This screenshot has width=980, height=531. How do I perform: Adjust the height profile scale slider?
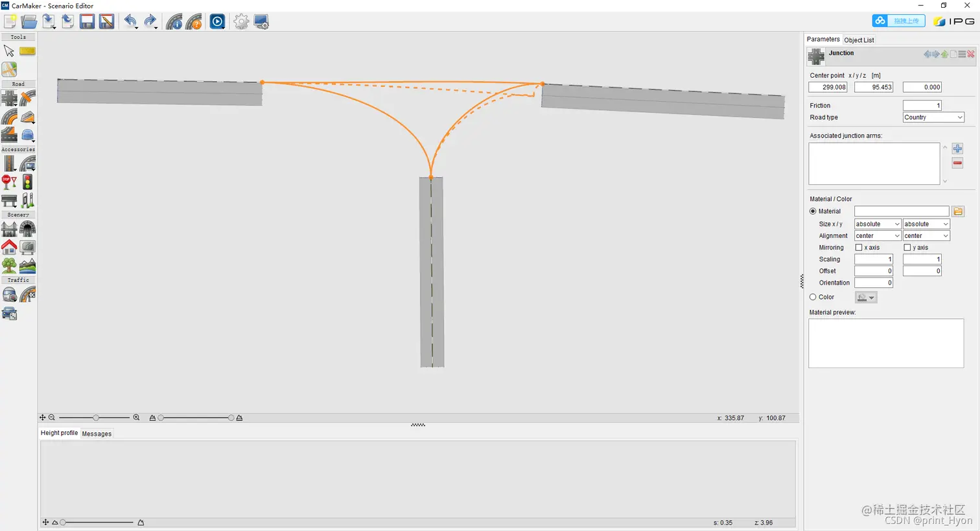pyautogui.click(x=97, y=523)
